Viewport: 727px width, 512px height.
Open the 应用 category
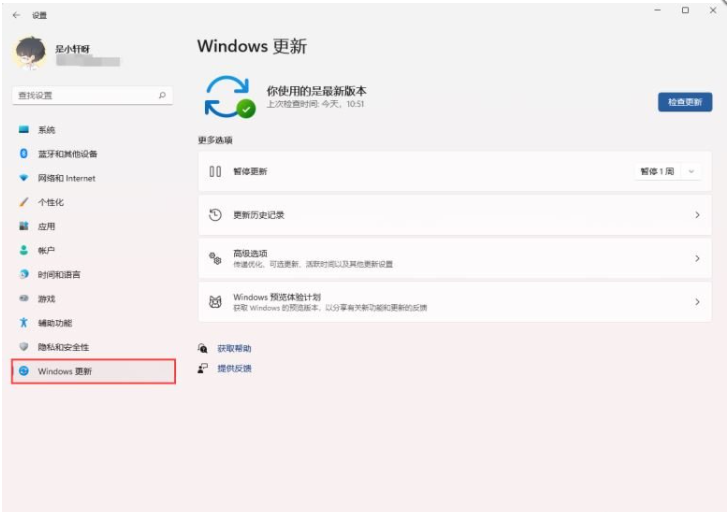(92, 226)
